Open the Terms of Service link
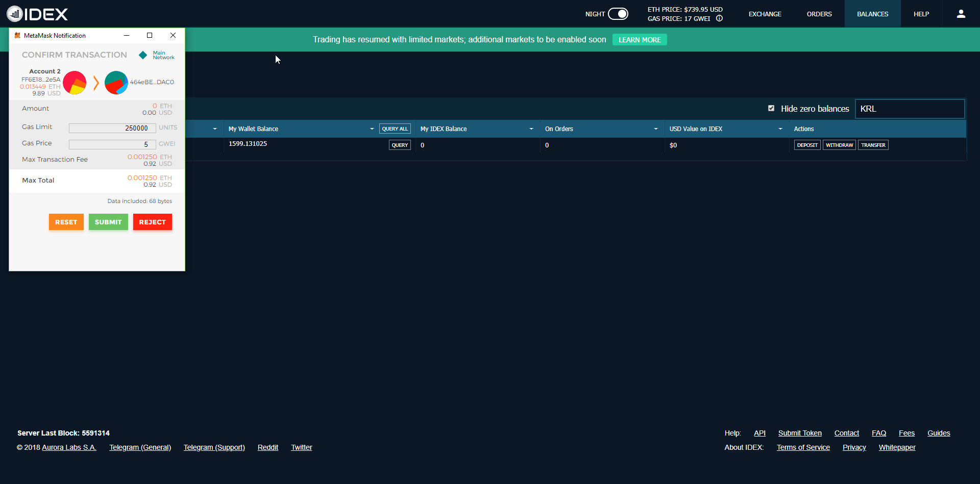Image resolution: width=980 pixels, height=484 pixels. click(803, 447)
